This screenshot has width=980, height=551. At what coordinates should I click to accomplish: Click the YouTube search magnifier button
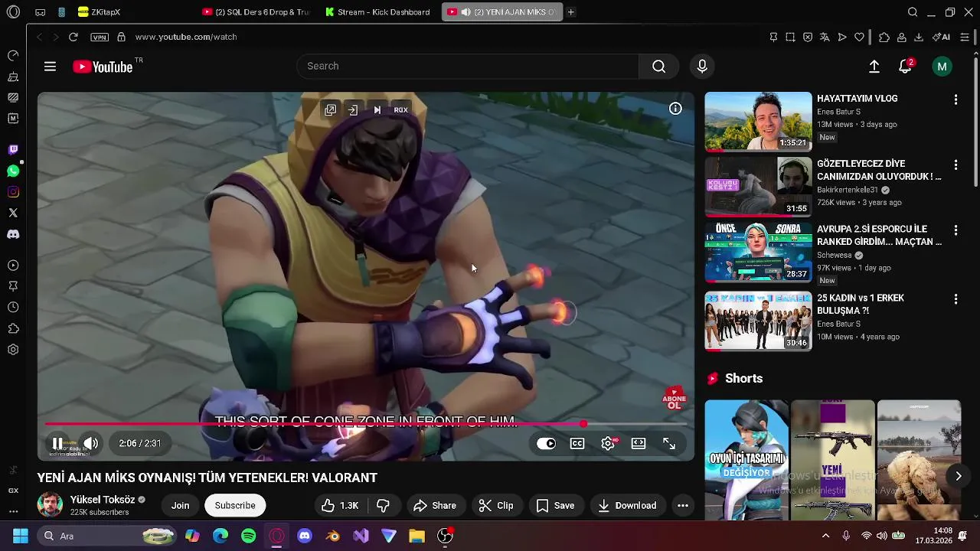click(658, 67)
